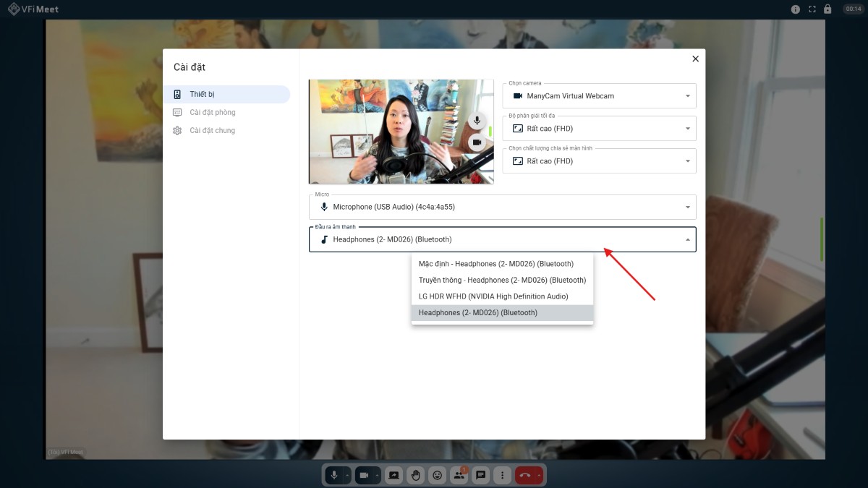Switch to 'Cài đặt phòng' settings tab
868x488 pixels.
point(212,113)
